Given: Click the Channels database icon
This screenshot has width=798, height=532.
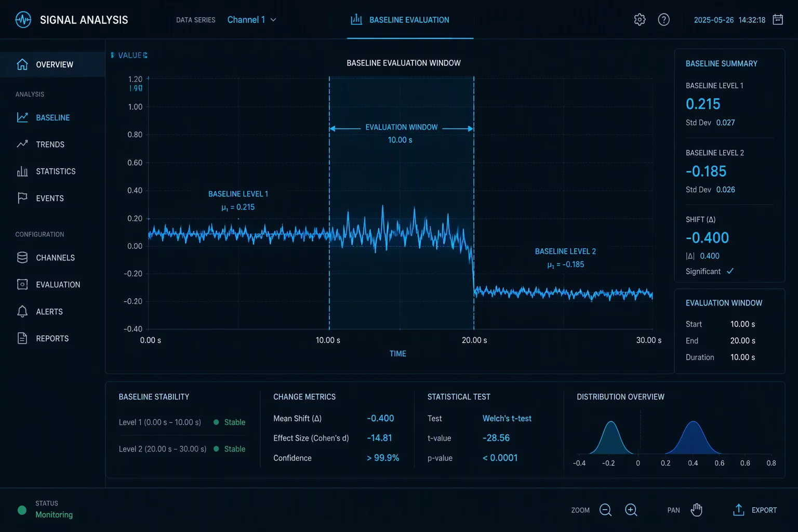Looking at the screenshot, I should [x=22, y=258].
